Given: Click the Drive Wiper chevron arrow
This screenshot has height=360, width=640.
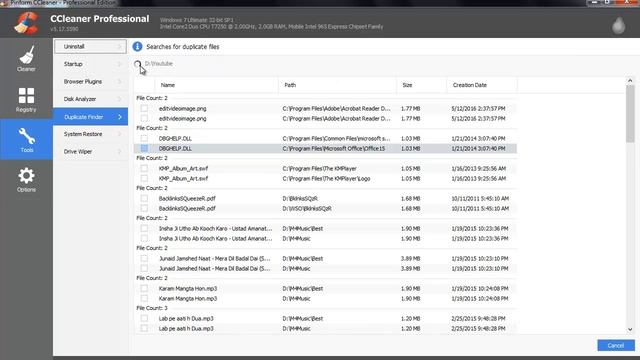Looking at the screenshot, I should [120, 151].
